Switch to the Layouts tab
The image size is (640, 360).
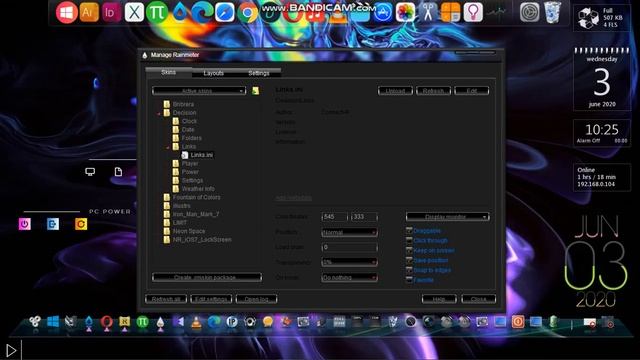pos(213,73)
